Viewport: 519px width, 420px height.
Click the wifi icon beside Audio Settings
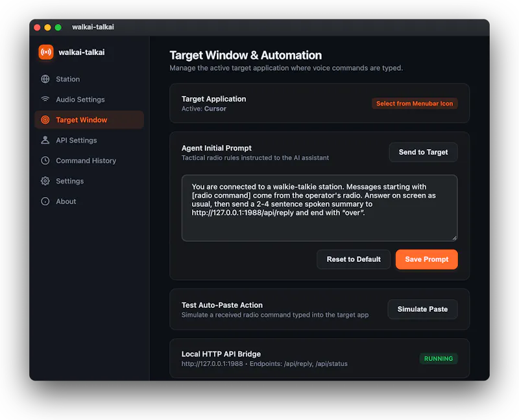45,99
